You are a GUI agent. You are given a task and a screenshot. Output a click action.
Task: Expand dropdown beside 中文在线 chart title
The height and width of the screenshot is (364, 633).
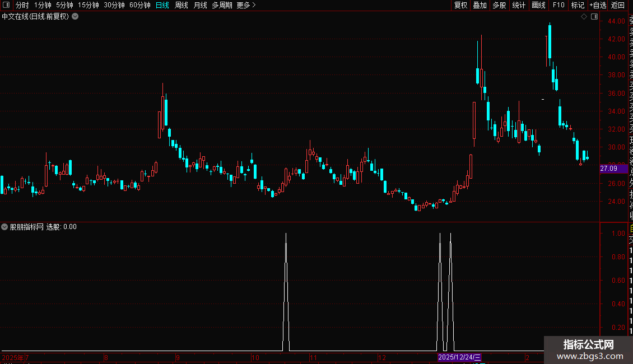coord(75,17)
